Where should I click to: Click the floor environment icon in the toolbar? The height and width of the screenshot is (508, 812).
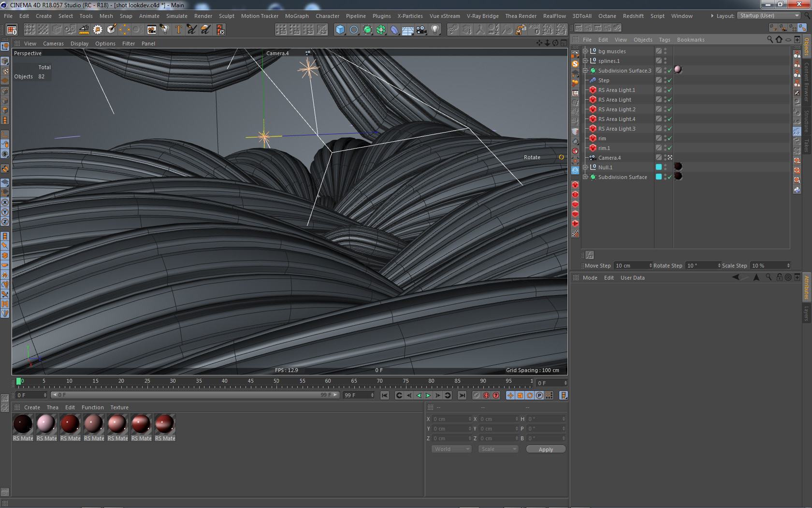pyautogui.click(x=408, y=30)
